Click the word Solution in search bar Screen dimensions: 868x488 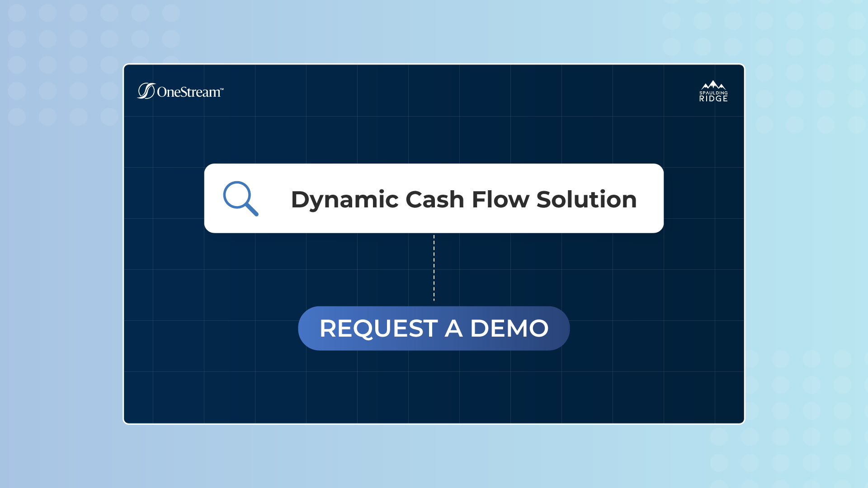(x=586, y=200)
